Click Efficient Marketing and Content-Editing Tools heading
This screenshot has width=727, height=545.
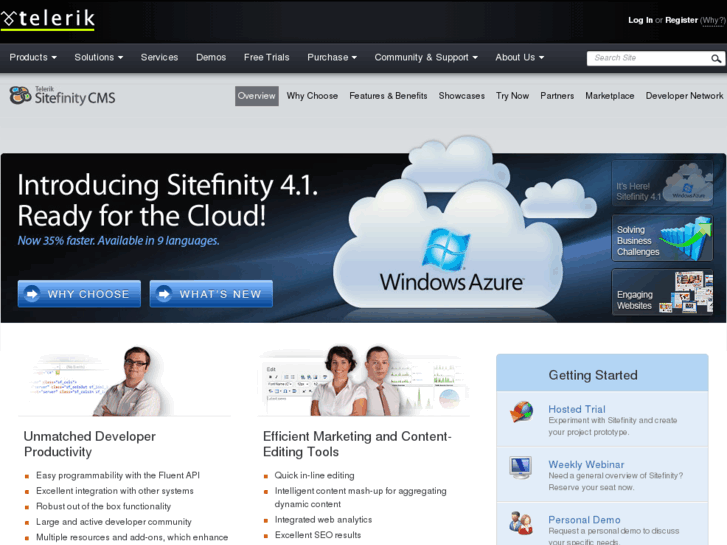tap(357, 444)
